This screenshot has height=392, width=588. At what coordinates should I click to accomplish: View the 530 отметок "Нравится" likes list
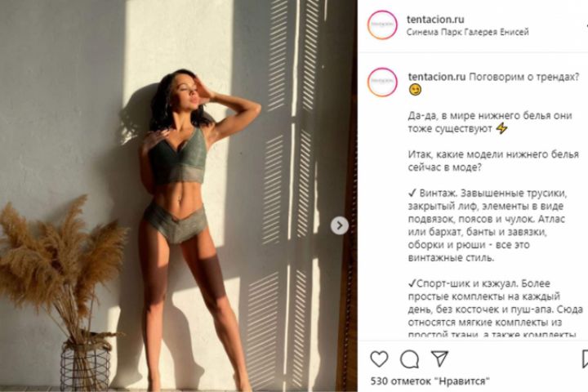click(x=430, y=381)
